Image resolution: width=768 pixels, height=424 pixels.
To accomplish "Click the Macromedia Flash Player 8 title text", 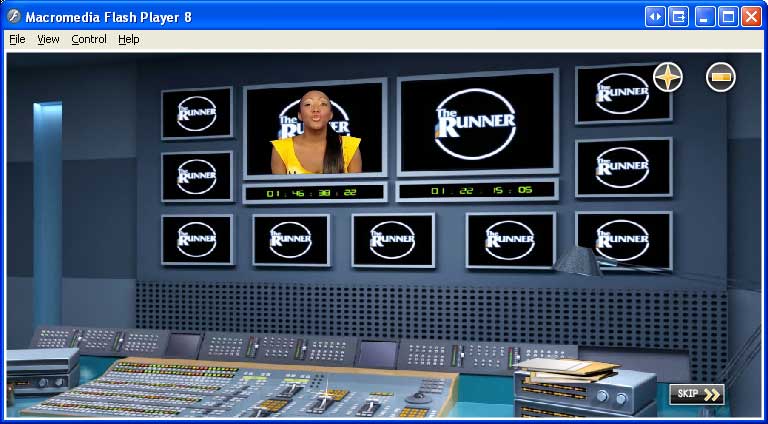I will [x=109, y=18].
